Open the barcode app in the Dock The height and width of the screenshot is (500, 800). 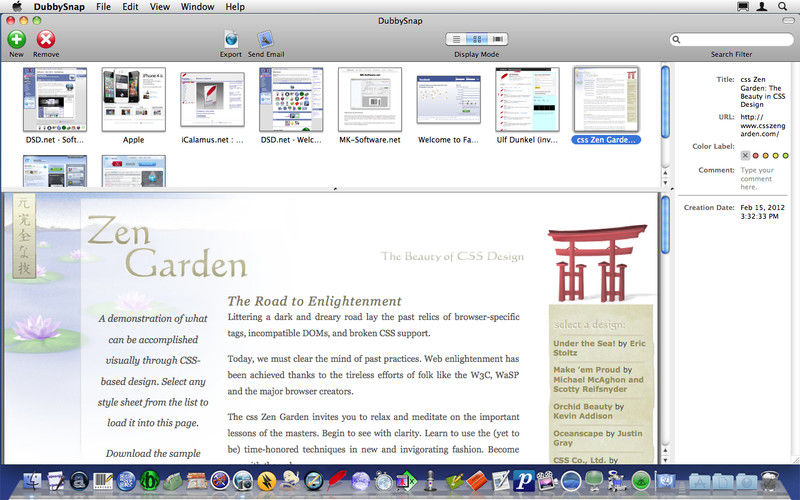coord(103,481)
